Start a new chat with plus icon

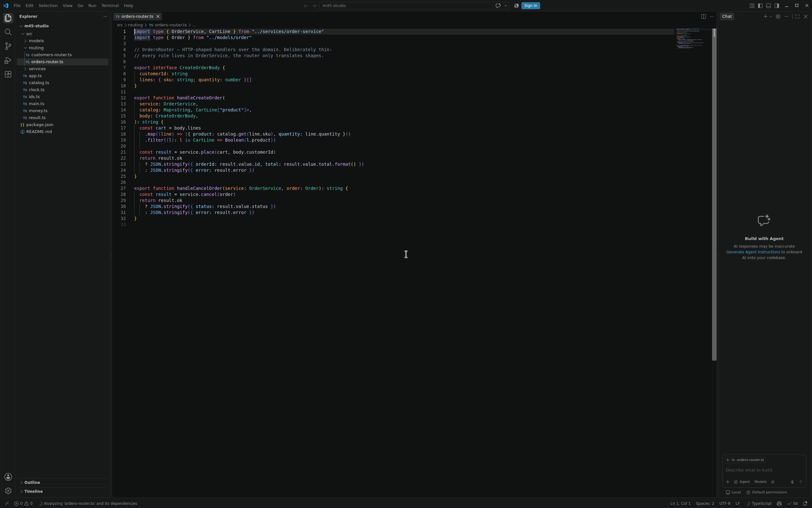click(x=765, y=16)
